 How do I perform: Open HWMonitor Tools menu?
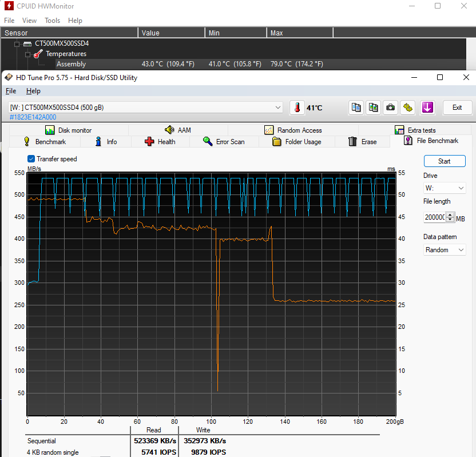(52, 21)
